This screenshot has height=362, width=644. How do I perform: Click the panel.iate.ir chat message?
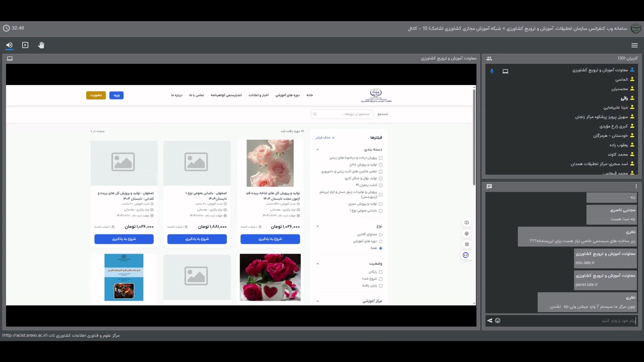606,280
